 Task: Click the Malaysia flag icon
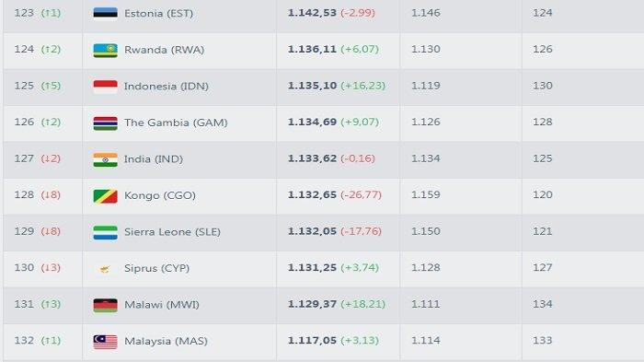pos(105,342)
